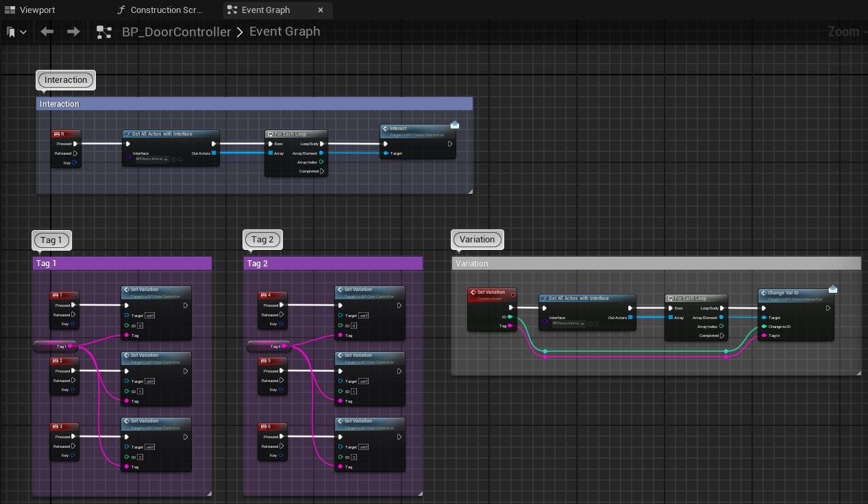Click envelope icon on Change Var ID node
Image resolution: width=868 pixels, height=504 pixels.
pyautogui.click(x=832, y=289)
